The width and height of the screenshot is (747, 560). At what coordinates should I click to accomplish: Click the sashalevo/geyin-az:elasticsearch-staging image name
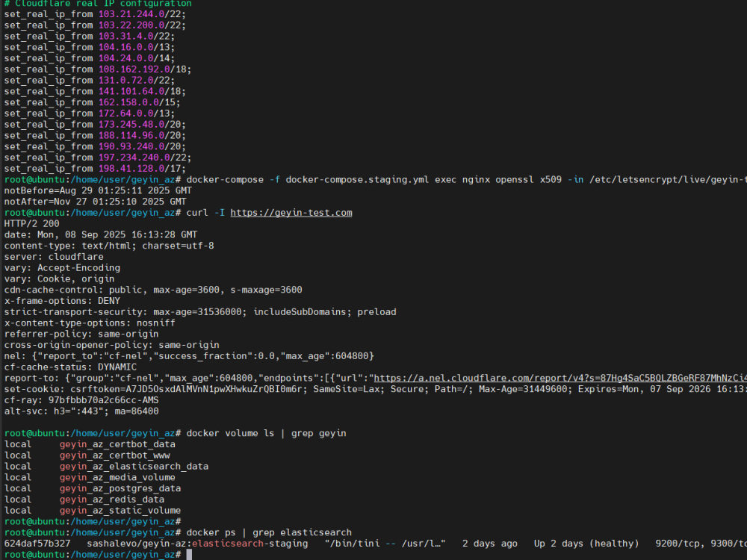point(197,544)
